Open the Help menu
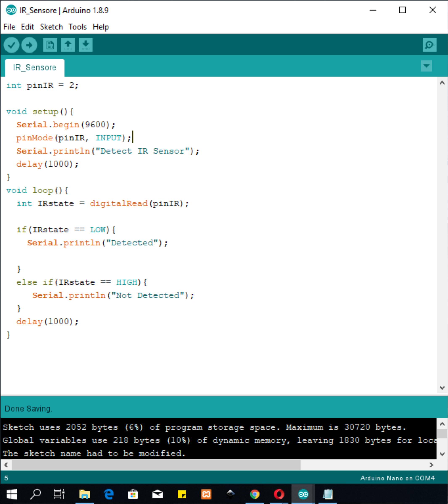The height and width of the screenshot is (504, 448). (101, 27)
